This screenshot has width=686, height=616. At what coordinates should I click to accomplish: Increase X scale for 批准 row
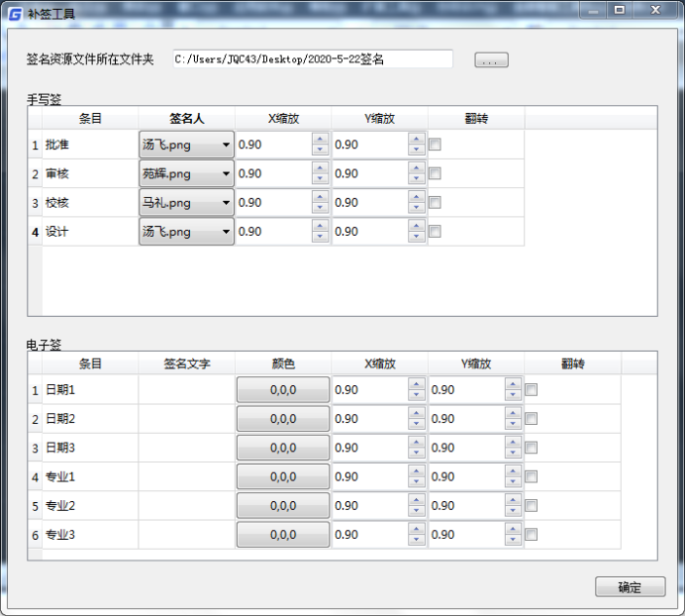(x=320, y=140)
